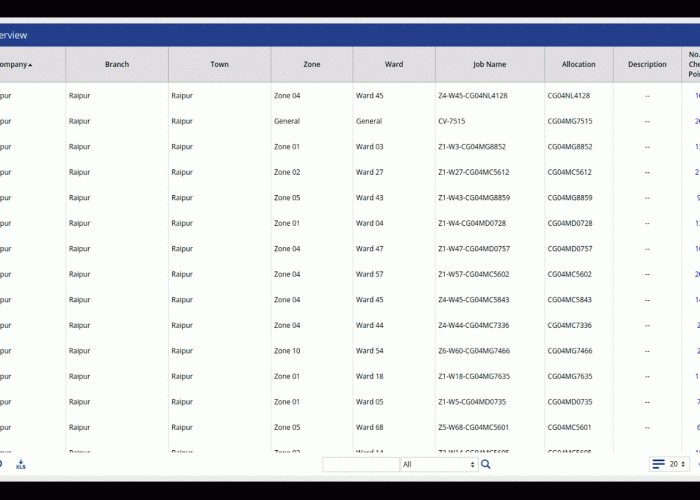This screenshot has height=500, width=700.
Task: Click the Allocation column header
Action: 579,65
